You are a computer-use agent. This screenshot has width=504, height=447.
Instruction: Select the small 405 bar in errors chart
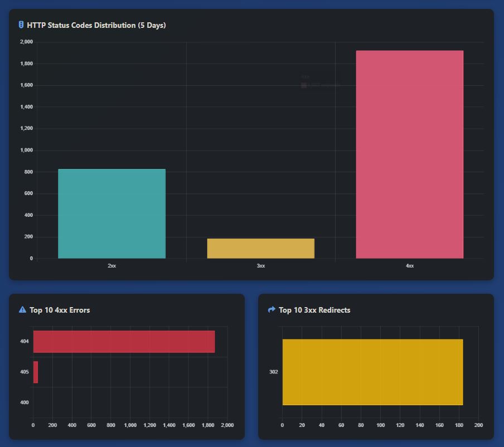(36, 372)
